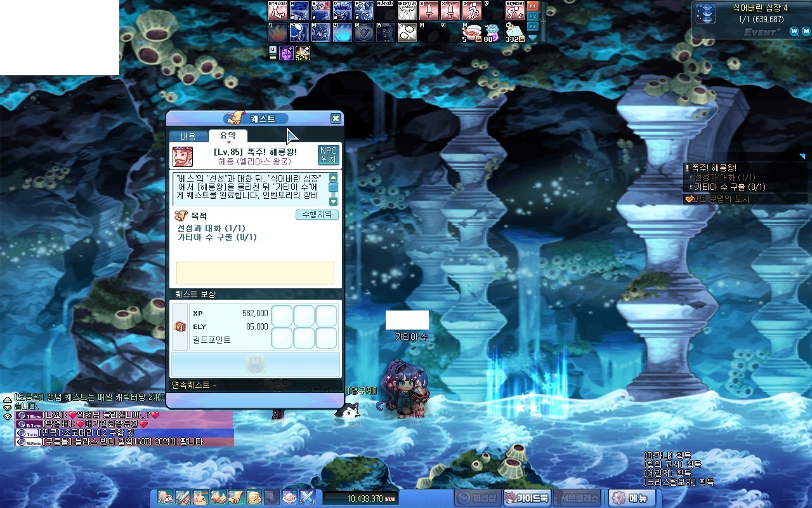Click the map icon beside 식어버린 심장 4
812x508 pixels.
(x=705, y=13)
